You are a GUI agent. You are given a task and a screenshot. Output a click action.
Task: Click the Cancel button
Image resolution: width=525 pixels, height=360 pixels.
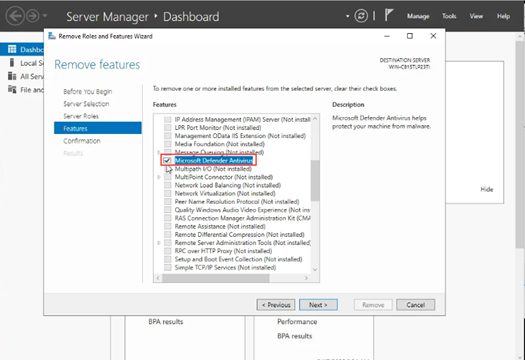(x=416, y=305)
